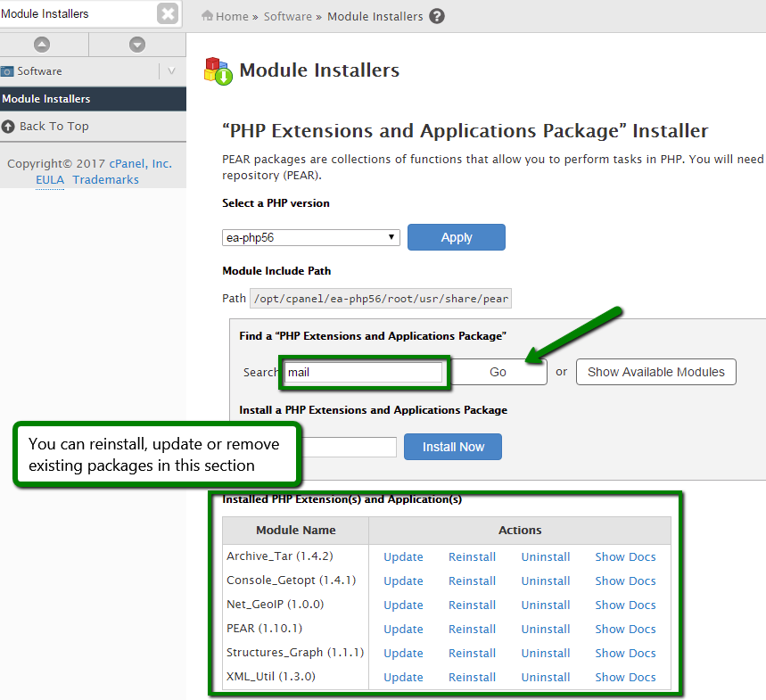Click the Software camera icon in sidebar

pos(7,72)
